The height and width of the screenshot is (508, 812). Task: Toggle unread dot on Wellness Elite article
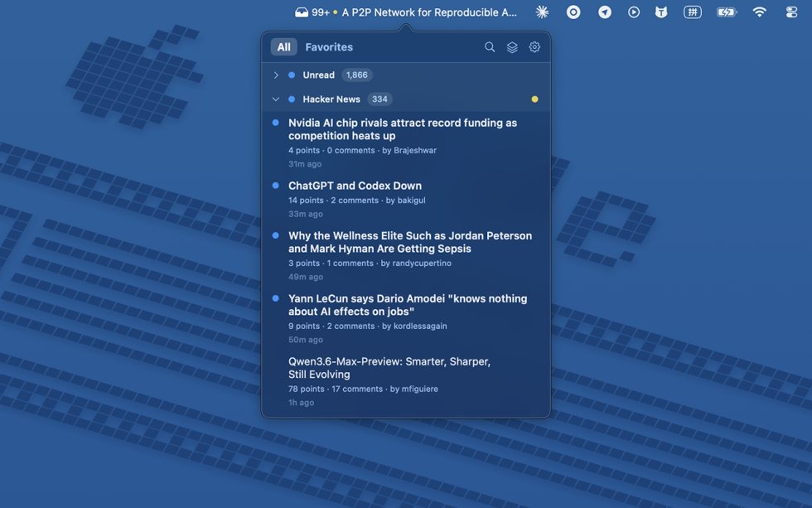tap(275, 235)
